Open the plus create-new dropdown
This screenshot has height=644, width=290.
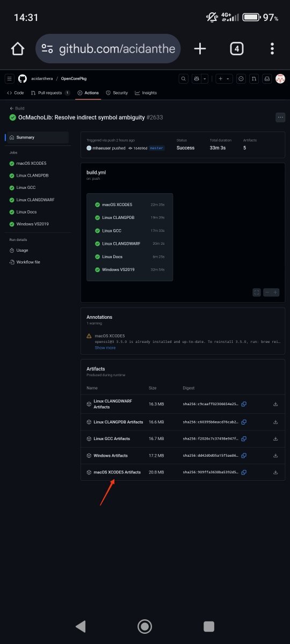click(x=224, y=79)
